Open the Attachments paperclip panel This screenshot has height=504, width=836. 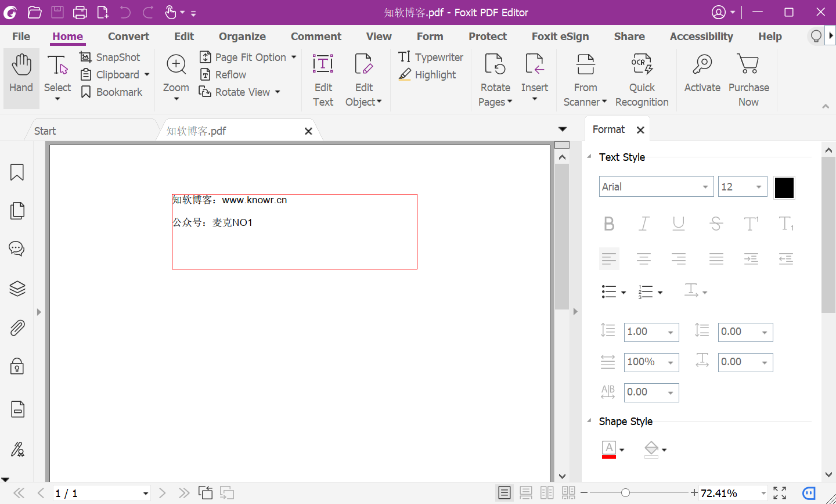click(x=17, y=328)
